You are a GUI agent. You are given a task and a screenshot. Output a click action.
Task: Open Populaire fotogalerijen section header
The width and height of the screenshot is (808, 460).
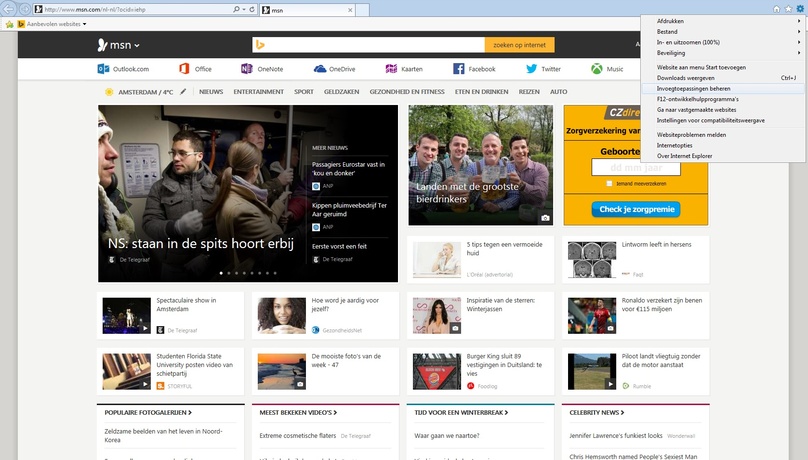(x=148, y=413)
